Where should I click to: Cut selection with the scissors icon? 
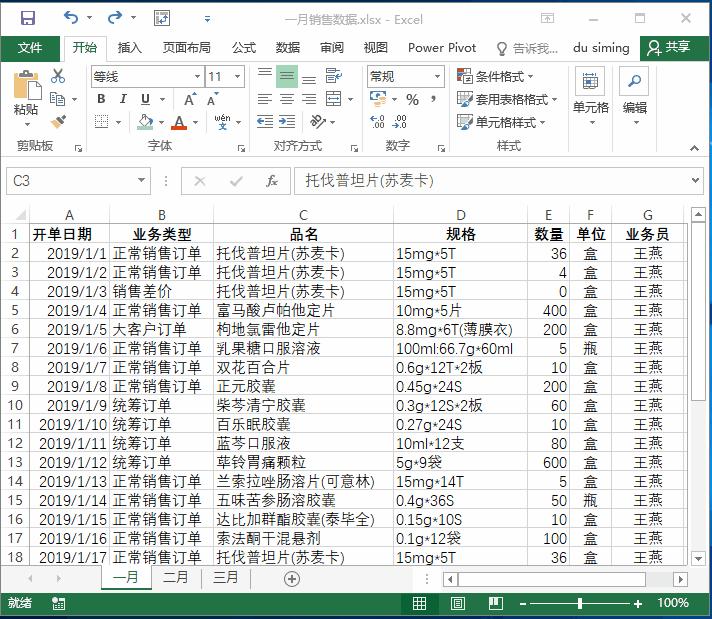coord(58,76)
